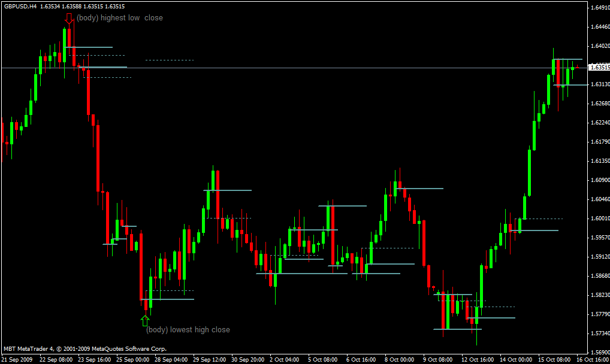This screenshot has width=610, height=364.
Task: Select the current price tag 1.63515 on the axis
Action: coord(599,68)
